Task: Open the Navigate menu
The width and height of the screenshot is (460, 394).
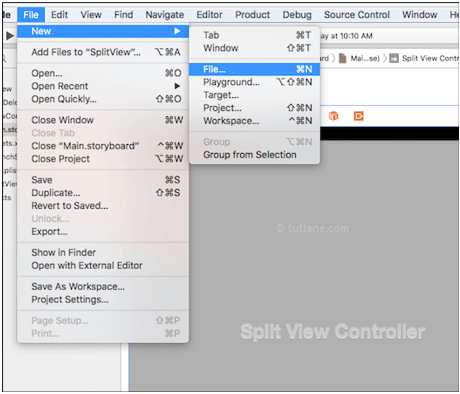Action: click(165, 15)
